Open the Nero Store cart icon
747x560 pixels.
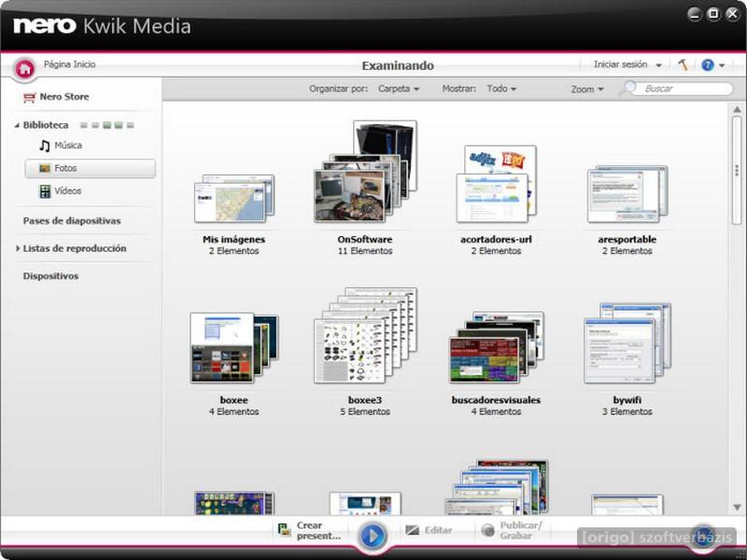[29, 98]
